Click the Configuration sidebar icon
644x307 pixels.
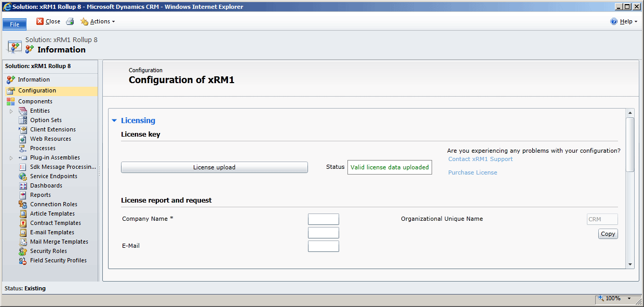tap(11, 91)
